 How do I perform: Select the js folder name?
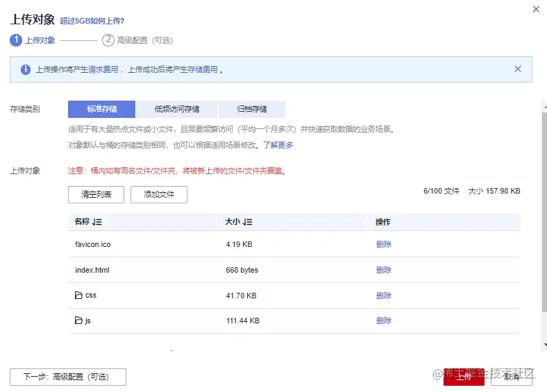click(x=88, y=321)
